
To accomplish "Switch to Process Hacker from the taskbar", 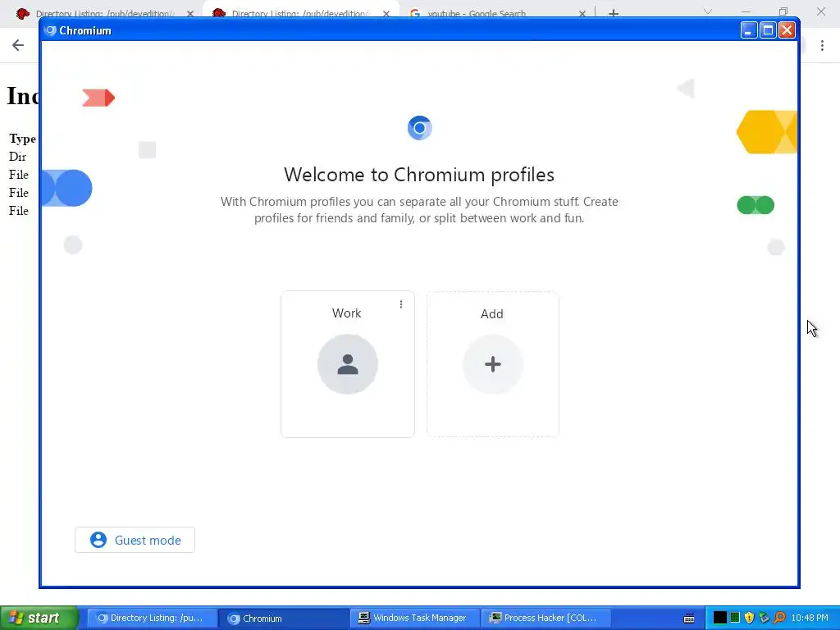I will pyautogui.click(x=545, y=619).
